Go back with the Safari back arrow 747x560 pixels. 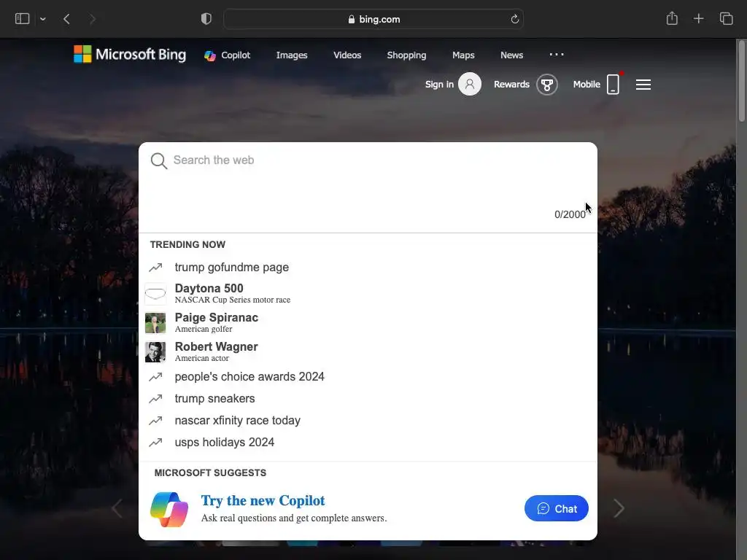click(66, 19)
